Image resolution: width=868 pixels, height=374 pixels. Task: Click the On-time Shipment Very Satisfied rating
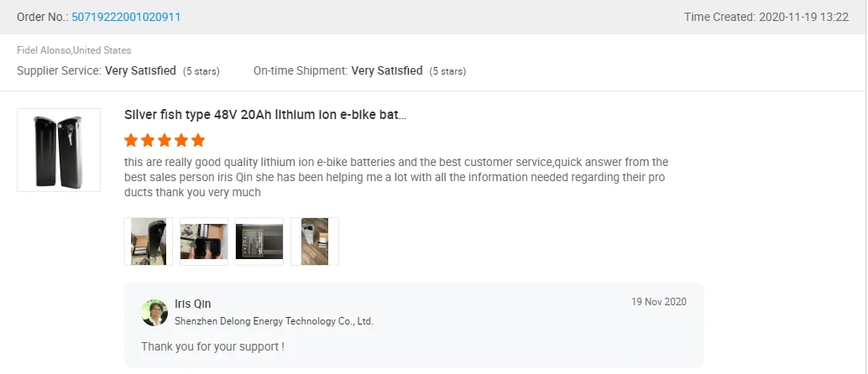[387, 71]
